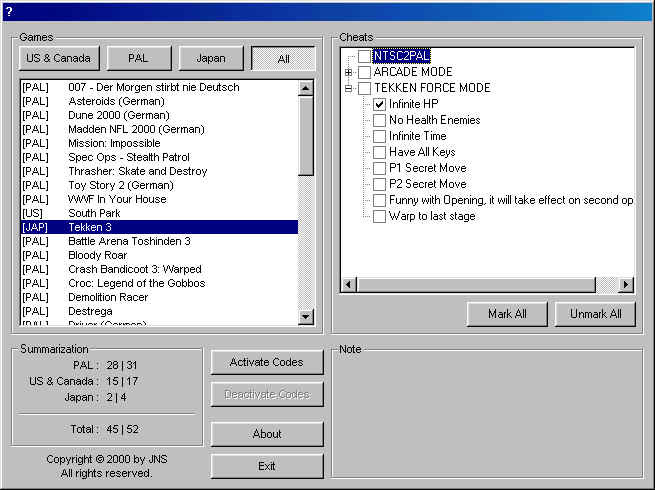Image resolution: width=655 pixels, height=490 pixels.
Task: Select Asteroids (German) in games list
Action: click(159, 102)
